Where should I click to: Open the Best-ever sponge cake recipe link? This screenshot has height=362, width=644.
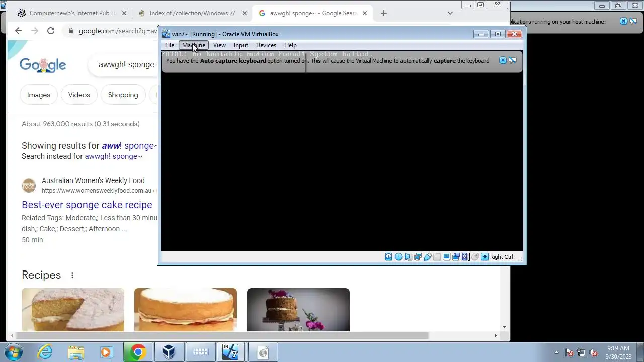click(x=87, y=205)
